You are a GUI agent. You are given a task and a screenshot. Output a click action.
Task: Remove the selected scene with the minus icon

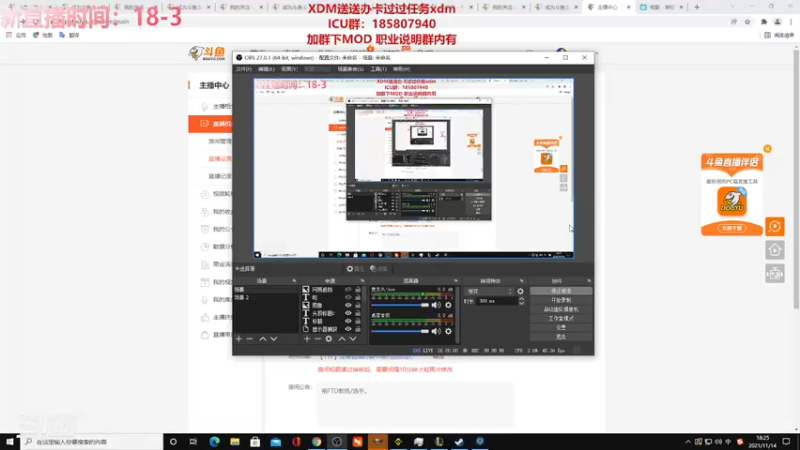[x=249, y=339]
